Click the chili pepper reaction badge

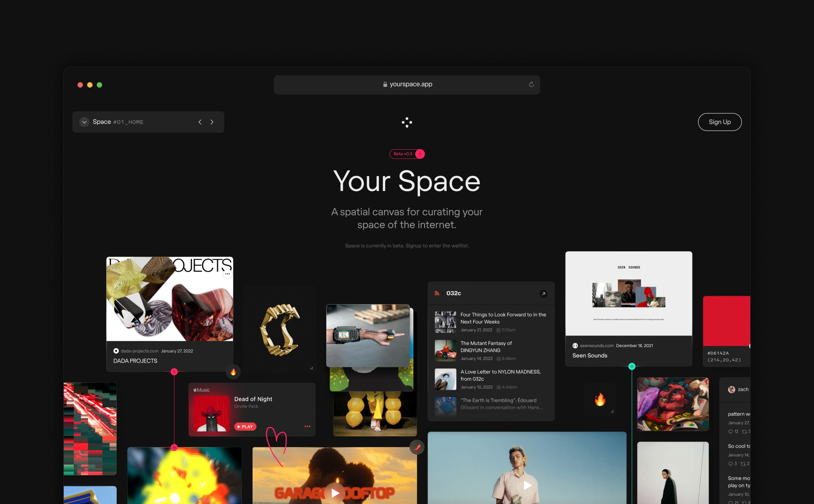(x=417, y=447)
